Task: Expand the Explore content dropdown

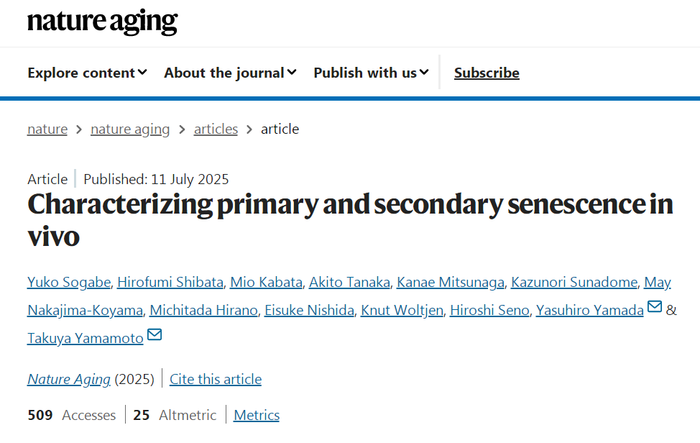Action: click(x=88, y=72)
